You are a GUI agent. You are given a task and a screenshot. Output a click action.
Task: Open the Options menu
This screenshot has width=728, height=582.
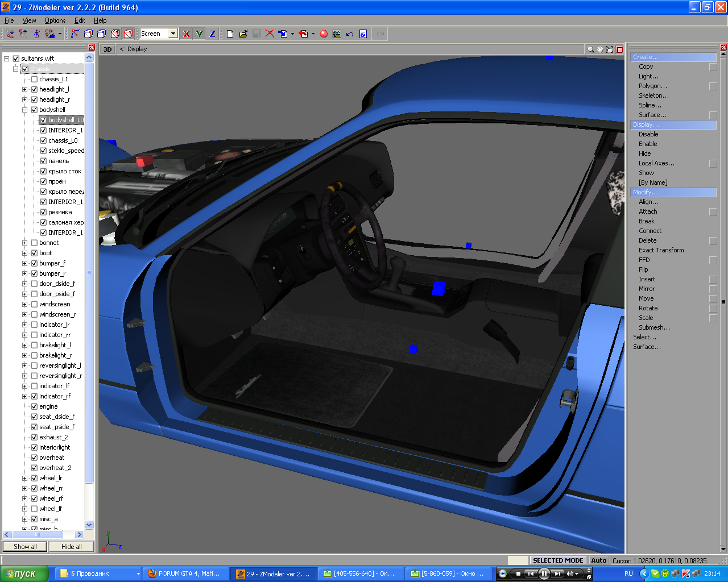pyautogui.click(x=55, y=20)
